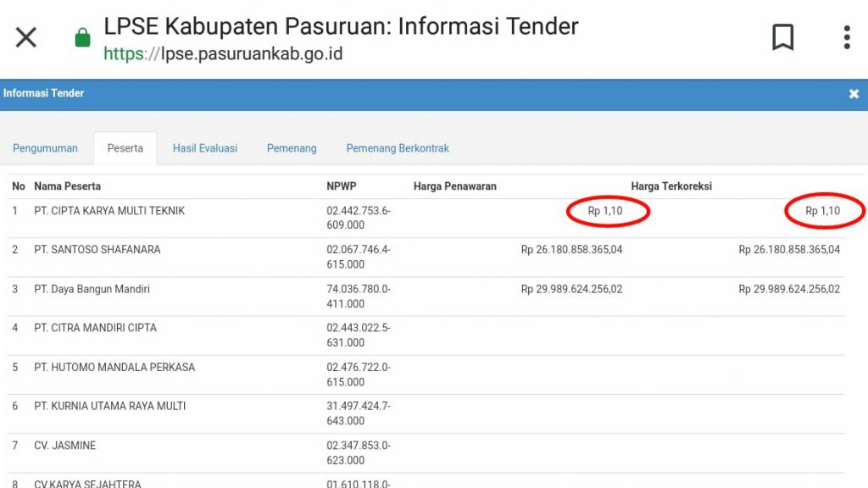Open the Hasil Evaluasi tab

(205, 148)
